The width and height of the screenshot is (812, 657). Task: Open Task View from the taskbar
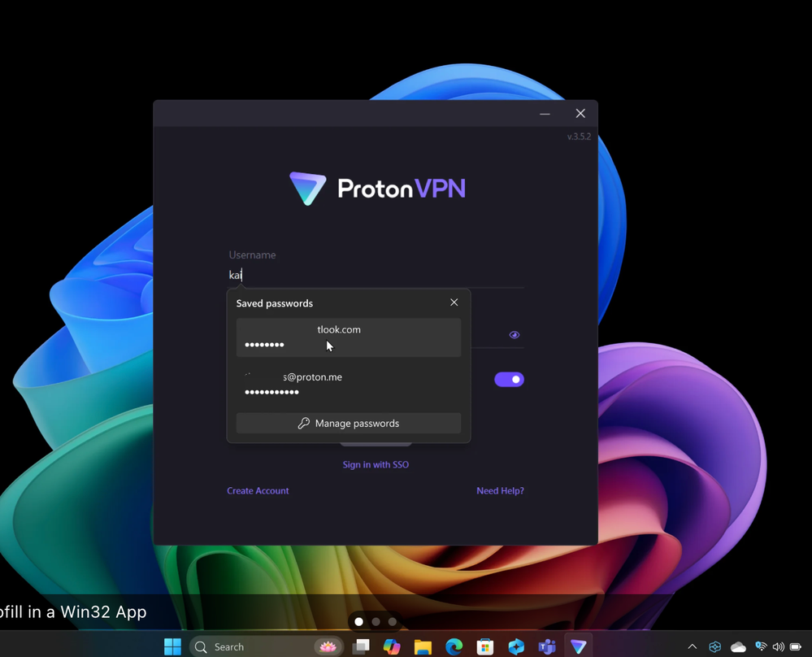coord(361,646)
